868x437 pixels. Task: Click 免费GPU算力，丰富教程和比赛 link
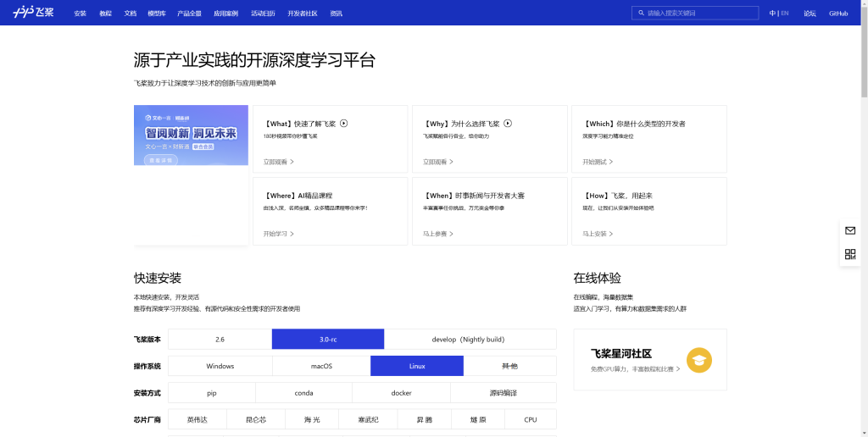tap(636, 369)
